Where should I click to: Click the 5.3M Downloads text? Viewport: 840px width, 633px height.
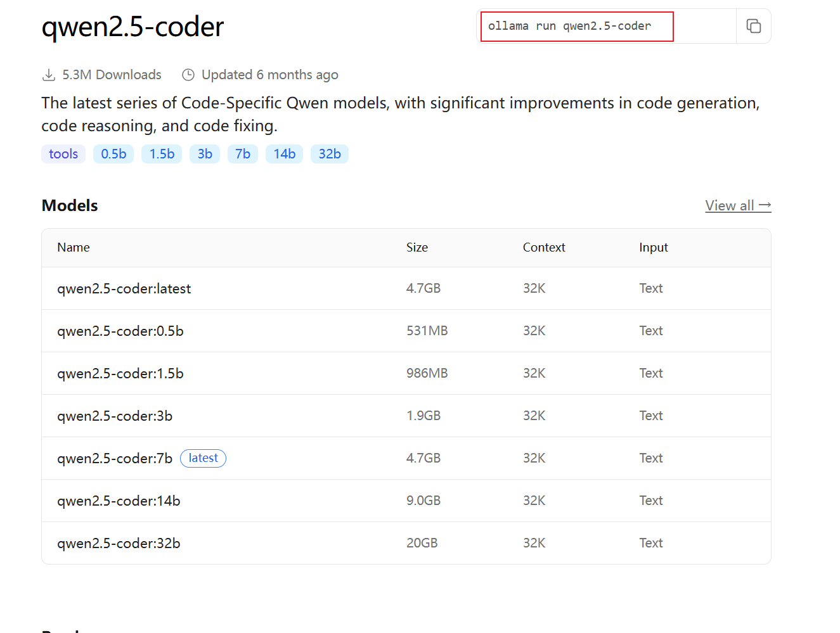coord(112,75)
